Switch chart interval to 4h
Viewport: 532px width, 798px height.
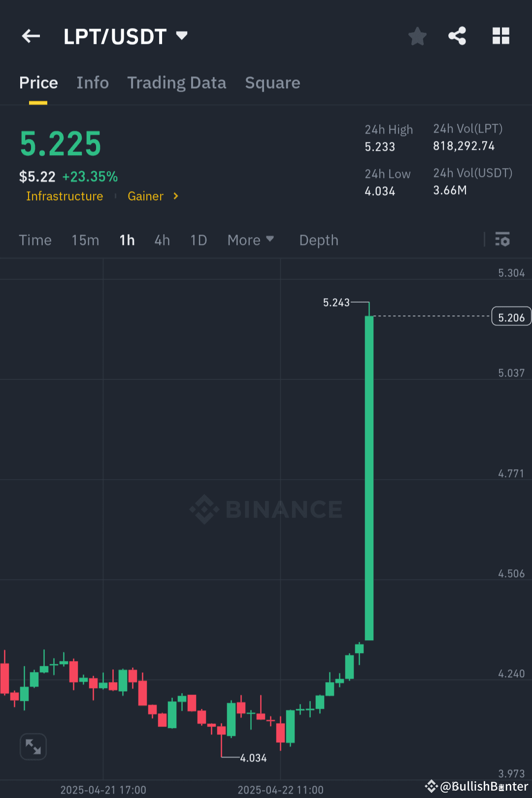point(162,240)
